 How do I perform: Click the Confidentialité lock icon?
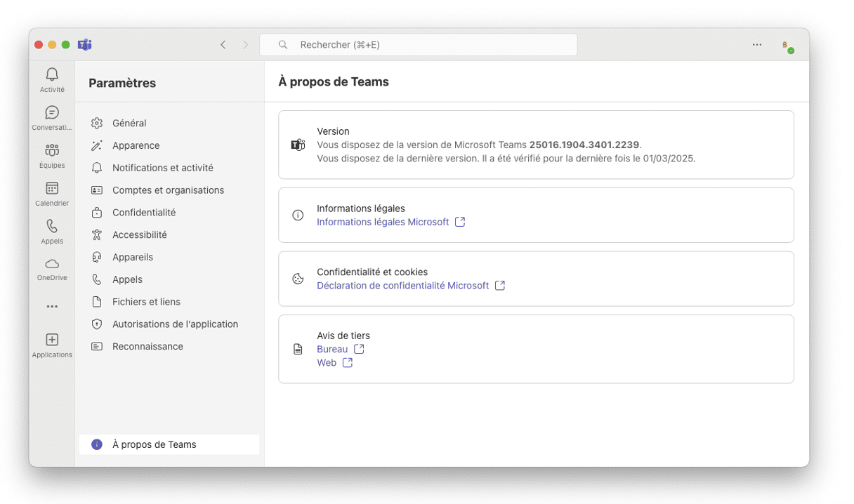(97, 213)
